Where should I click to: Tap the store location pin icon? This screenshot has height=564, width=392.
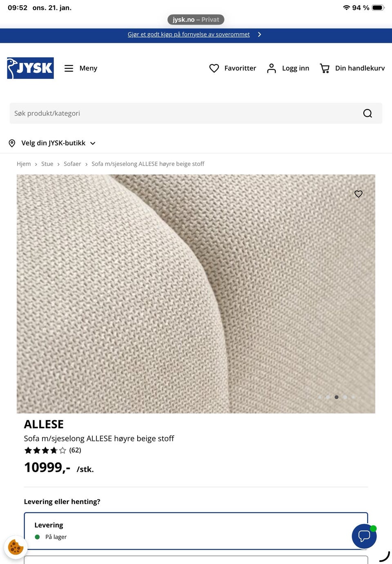(x=12, y=143)
